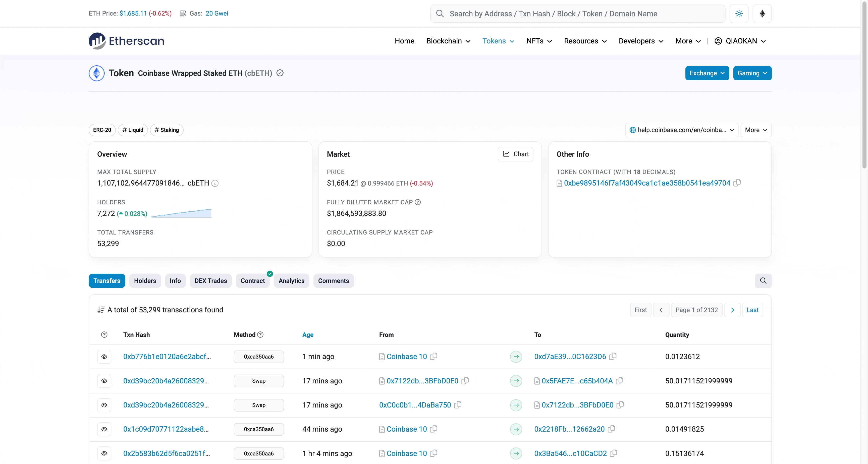Toggle eye preview for the 44 mins ago transaction

[x=104, y=429]
